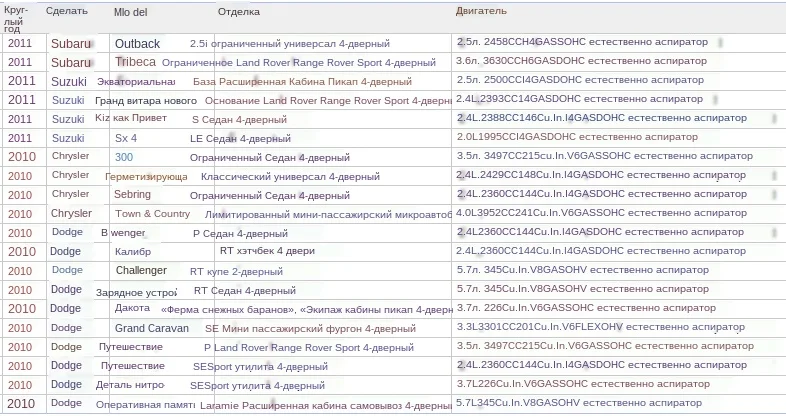This screenshot has width=786, height=417.
Task: Click the 'Оперативная память' model cell
Action: coord(145,404)
